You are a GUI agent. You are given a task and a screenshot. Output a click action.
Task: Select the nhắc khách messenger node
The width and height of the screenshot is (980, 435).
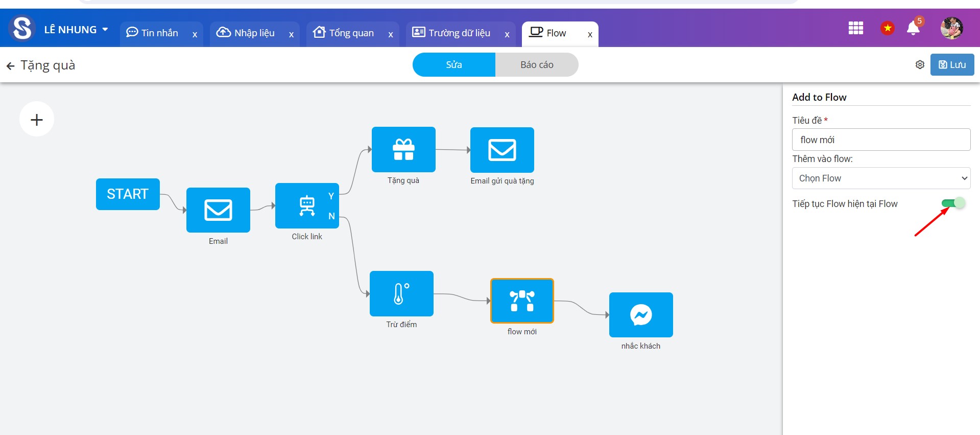(641, 315)
